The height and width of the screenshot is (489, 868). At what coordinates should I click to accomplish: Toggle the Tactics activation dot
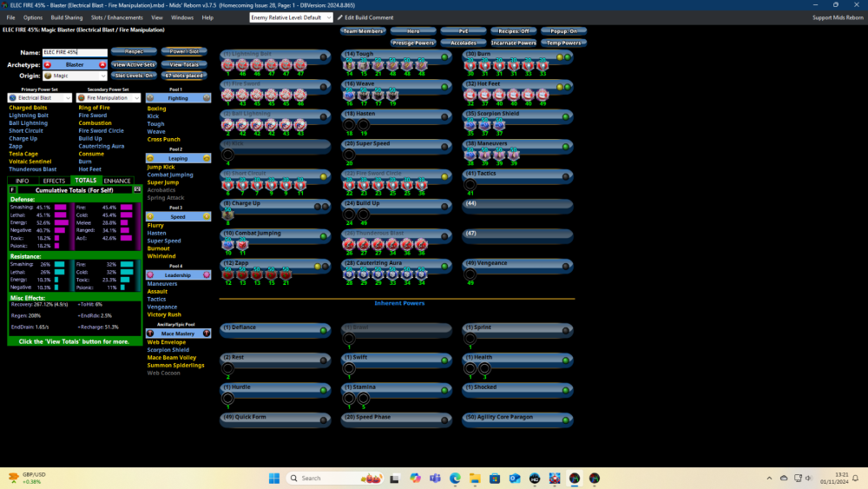566,176
